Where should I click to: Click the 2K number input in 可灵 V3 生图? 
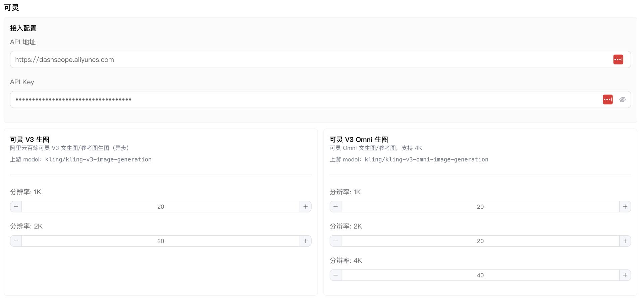(161, 241)
